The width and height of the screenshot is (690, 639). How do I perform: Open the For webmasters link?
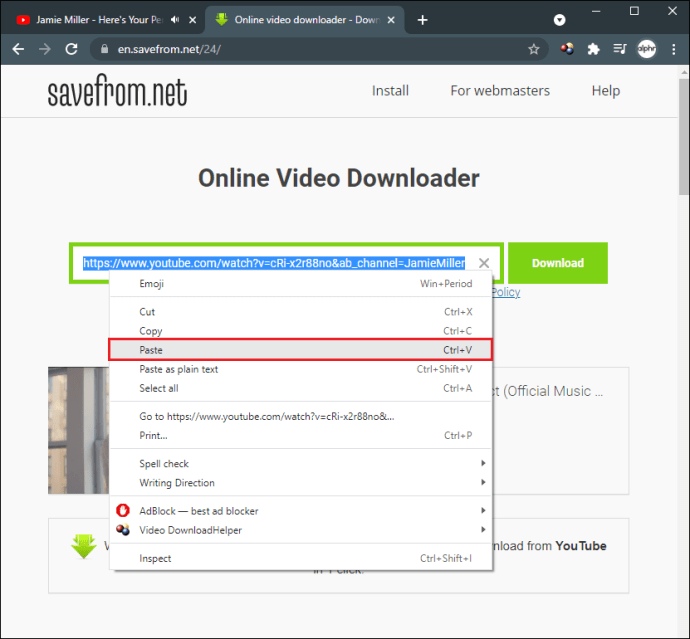pyautogui.click(x=500, y=91)
